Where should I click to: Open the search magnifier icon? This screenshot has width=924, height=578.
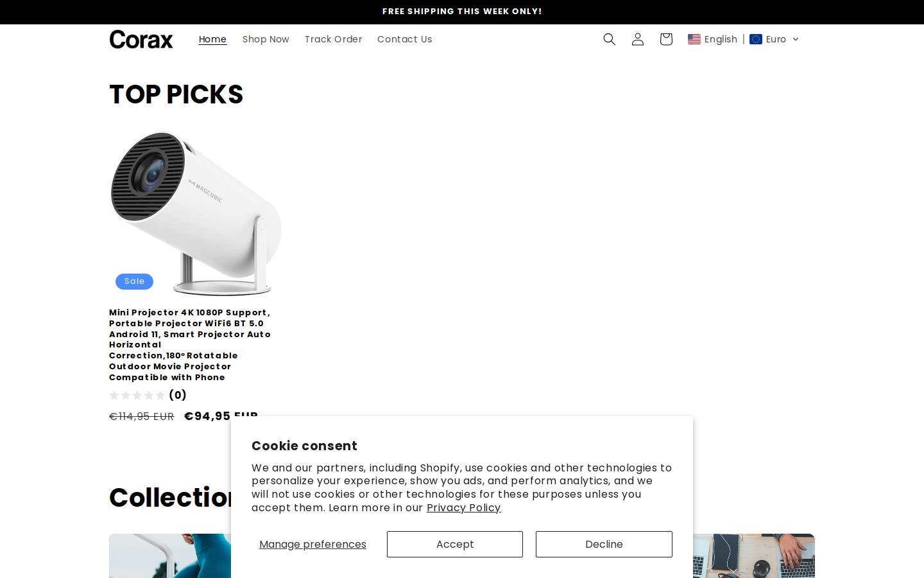point(609,39)
